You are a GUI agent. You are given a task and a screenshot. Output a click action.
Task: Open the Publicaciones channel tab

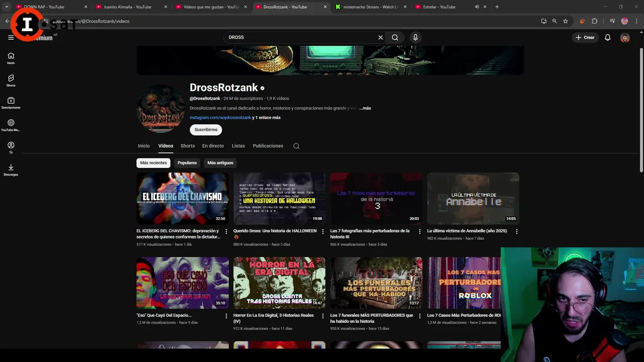268,146
